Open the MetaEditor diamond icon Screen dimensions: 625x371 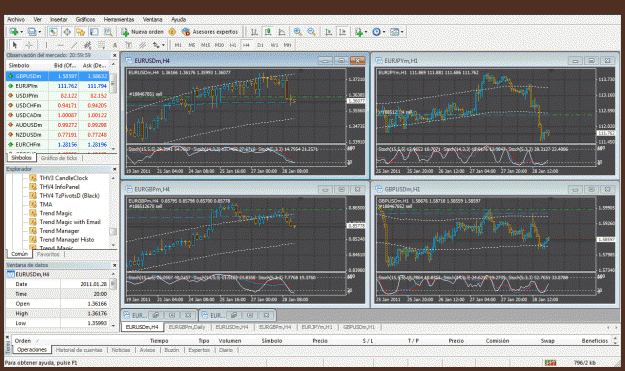(172, 32)
